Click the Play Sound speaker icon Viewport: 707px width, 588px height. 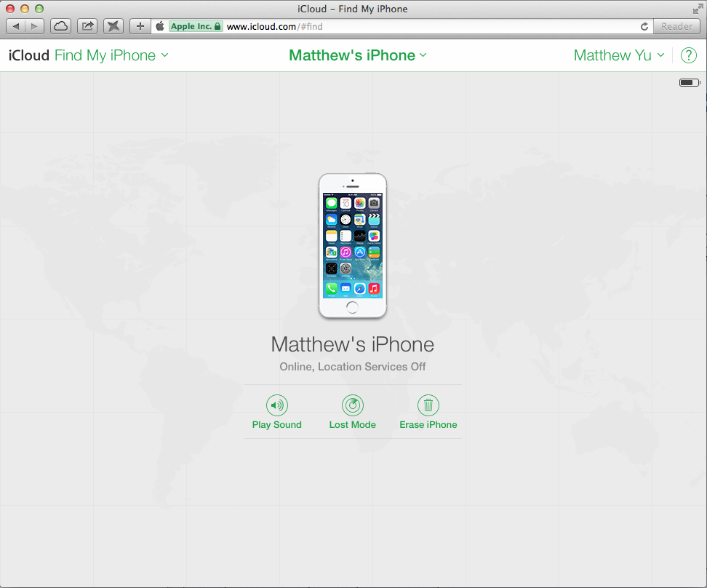[277, 405]
